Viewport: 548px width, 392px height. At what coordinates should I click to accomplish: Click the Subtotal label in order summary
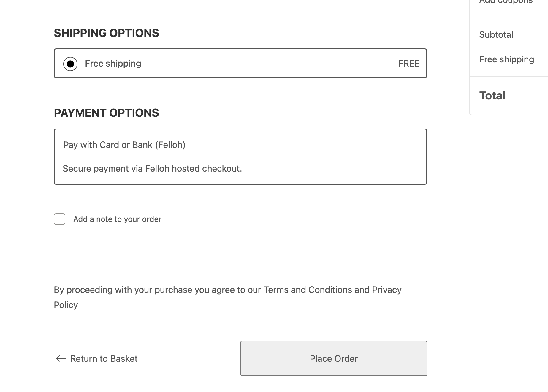496,35
